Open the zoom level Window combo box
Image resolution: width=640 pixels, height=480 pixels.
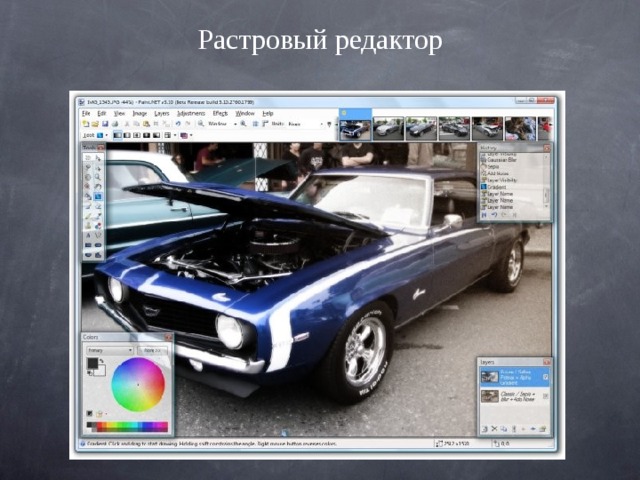[223, 124]
